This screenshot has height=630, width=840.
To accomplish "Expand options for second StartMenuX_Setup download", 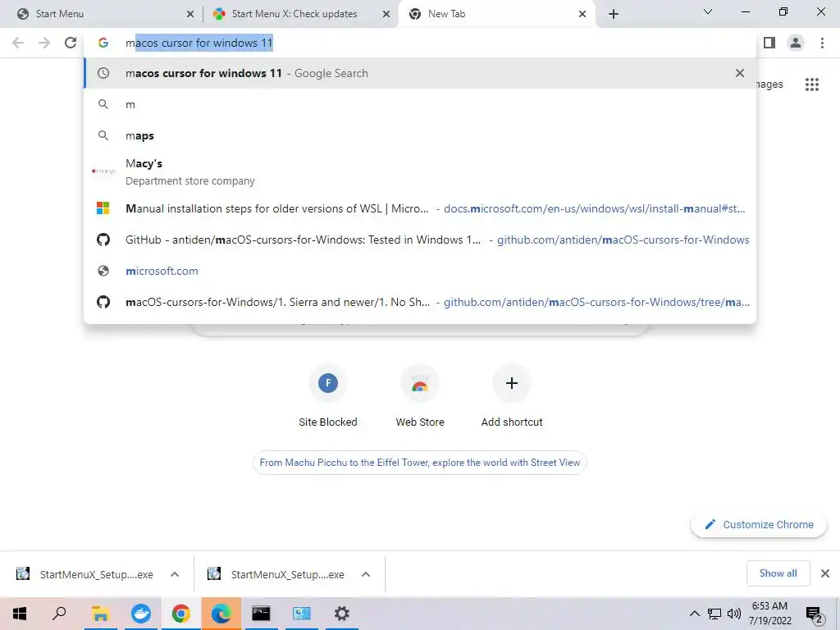I will pyautogui.click(x=366, y=574).
